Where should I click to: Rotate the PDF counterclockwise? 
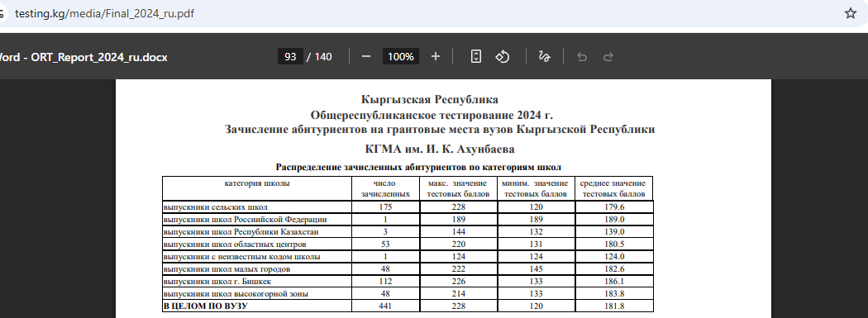tap(502, 56)
